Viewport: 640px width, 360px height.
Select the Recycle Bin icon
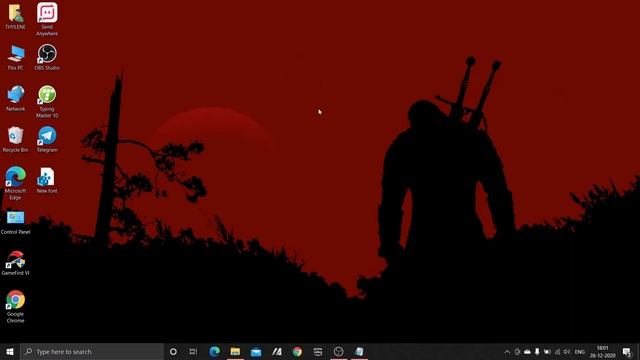coord(16,140)
